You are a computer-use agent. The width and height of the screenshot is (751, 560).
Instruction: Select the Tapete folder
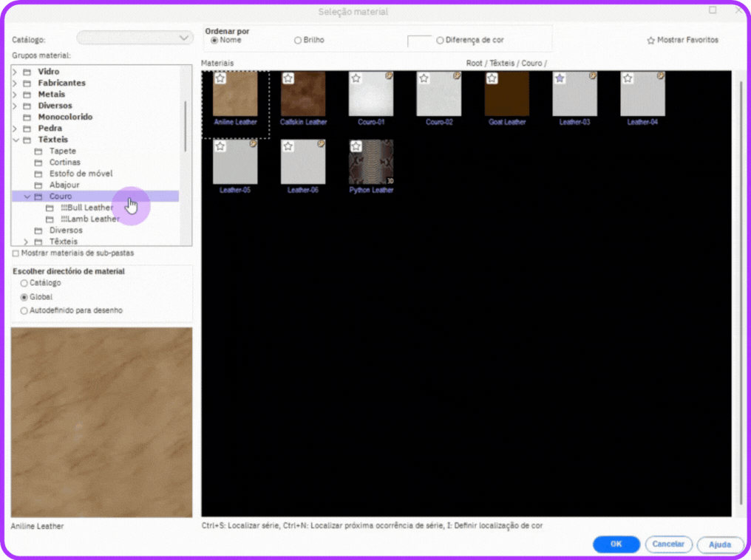[x=62, y=151]
